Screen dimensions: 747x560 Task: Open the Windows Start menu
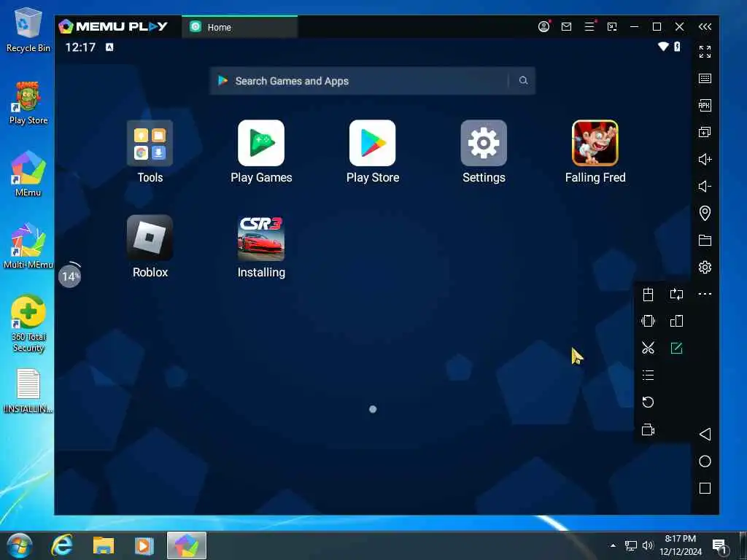[19, 545]
